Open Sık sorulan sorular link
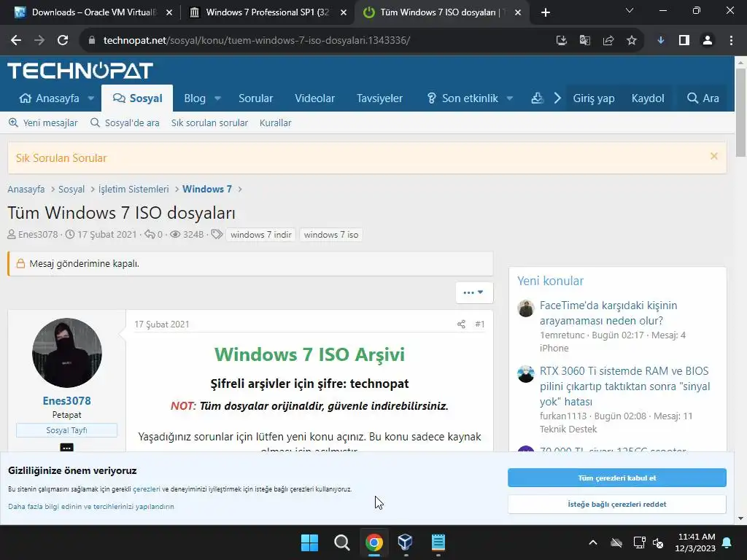Viewport: 747px width, 560px height. tap(209, 122)
